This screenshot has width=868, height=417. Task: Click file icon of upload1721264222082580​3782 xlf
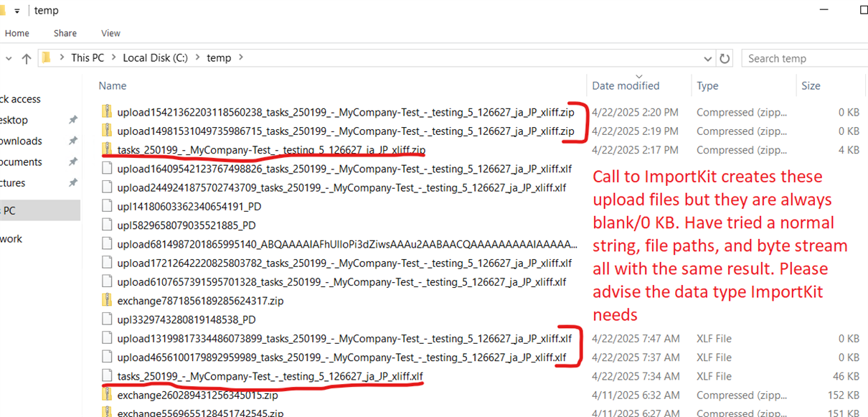point(107,263)
